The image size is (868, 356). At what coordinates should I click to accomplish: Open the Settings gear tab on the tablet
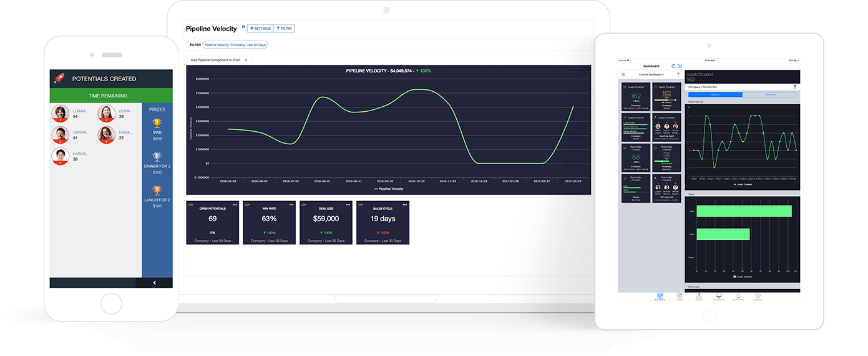pos(758,297)
